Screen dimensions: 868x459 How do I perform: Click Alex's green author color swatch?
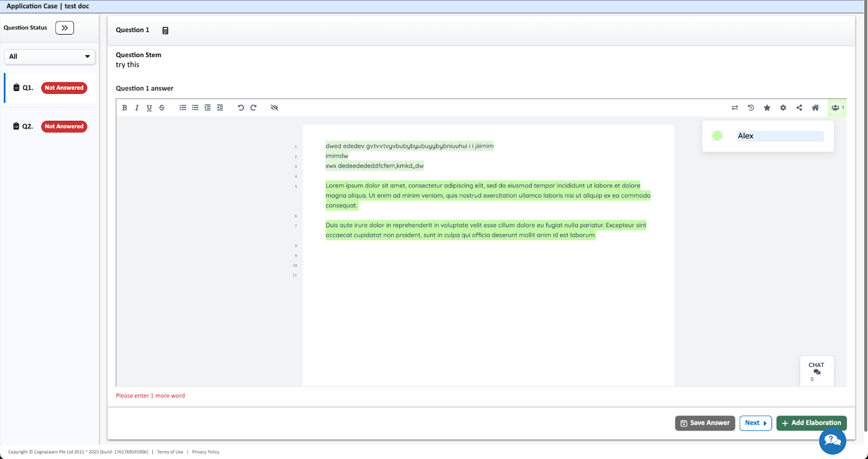[717, 136]
